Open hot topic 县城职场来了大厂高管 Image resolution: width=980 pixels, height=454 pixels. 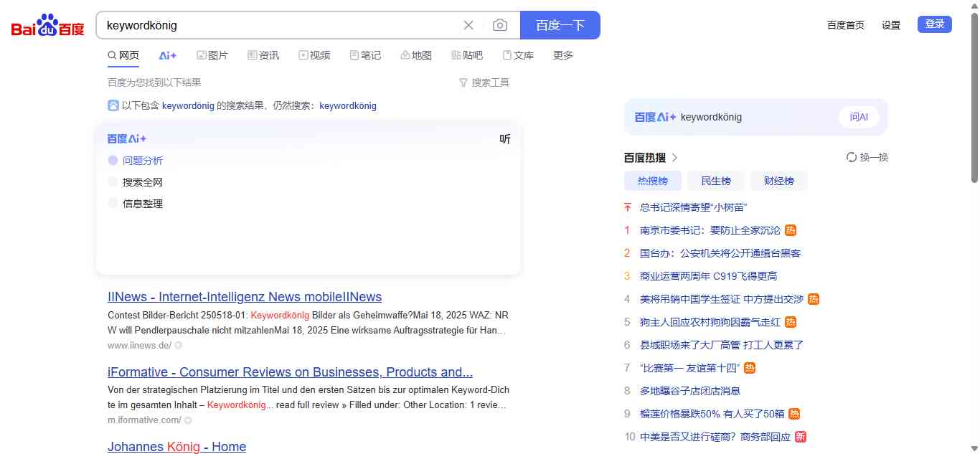pos(722,345)
